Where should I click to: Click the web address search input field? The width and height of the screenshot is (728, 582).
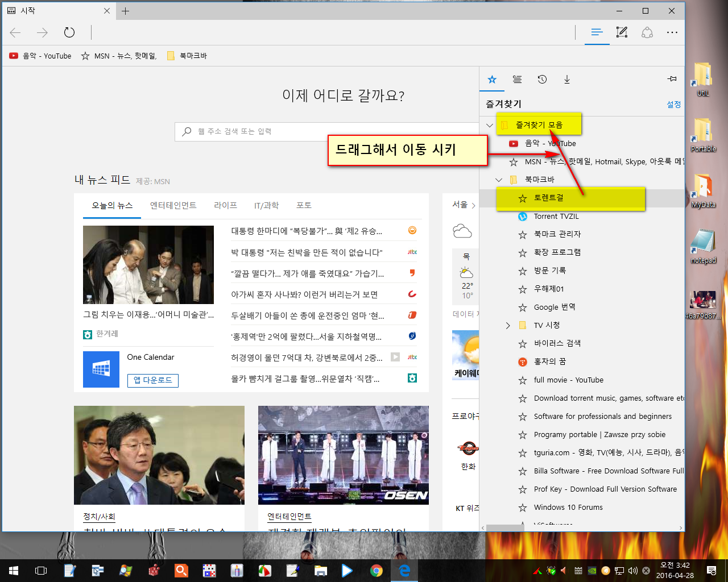(x=327, y=131)
